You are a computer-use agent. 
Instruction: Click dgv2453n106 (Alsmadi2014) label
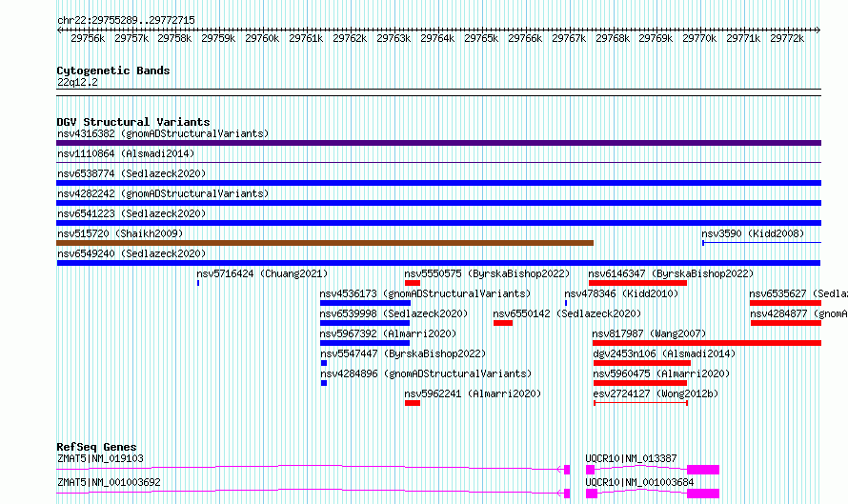tap(664, 353)
